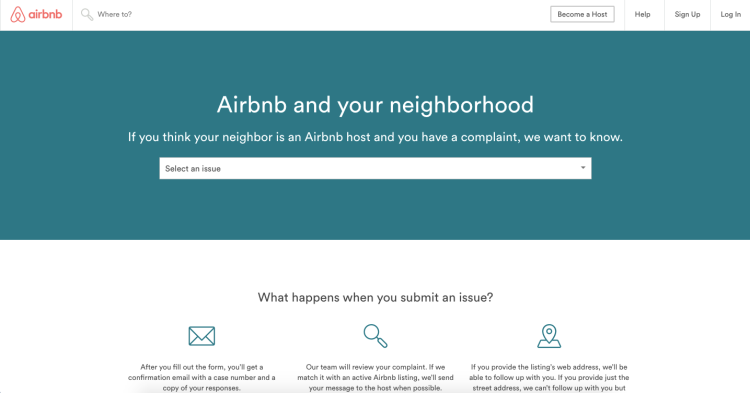Click the listing's web address description text
The width and height of the screenshot is (750, 393).
pyautogui.click(x=549, y=378)
